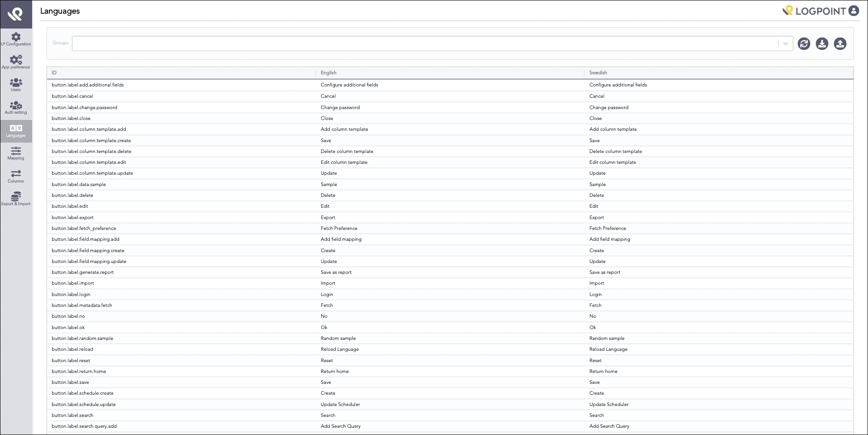Click the Swedish column header
This screenshot has height=435, width=868.
click(598, 72)
